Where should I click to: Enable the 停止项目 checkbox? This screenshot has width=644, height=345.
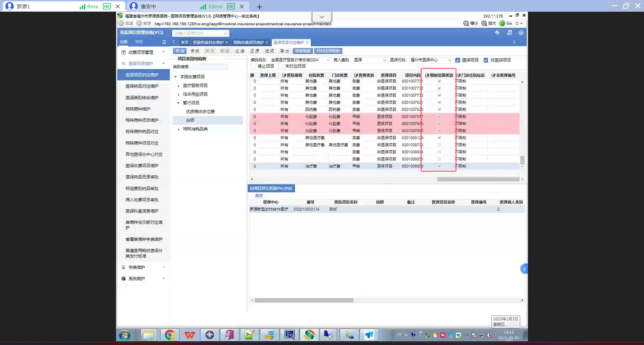(x=253, y=66)
